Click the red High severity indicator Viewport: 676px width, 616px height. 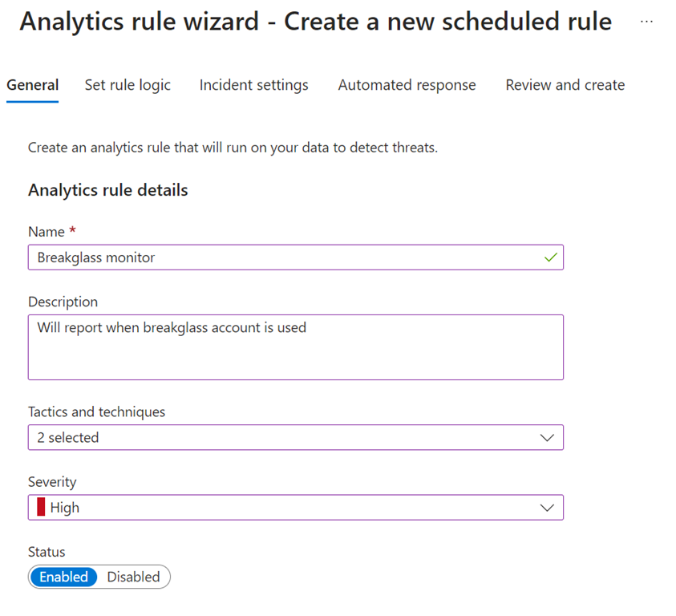41,507
